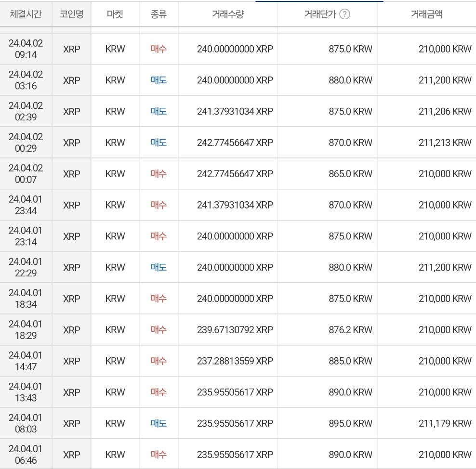Viewport: 476px width, 469px height.
Task: Select quantity 242.77456647 XRP in 00:29 row
Action: (235, 143)
